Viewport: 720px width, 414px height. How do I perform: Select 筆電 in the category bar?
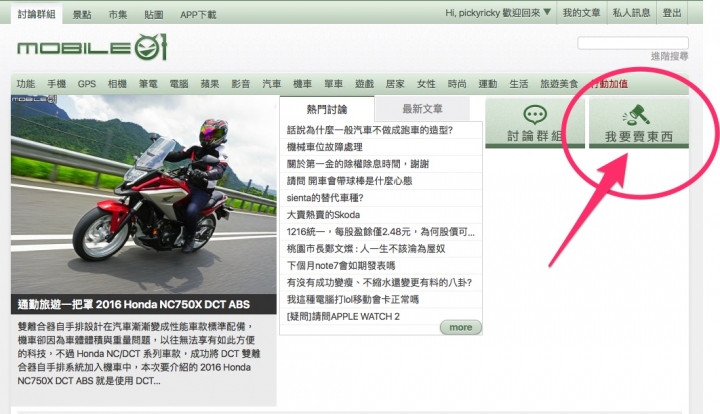coord(148,84)
